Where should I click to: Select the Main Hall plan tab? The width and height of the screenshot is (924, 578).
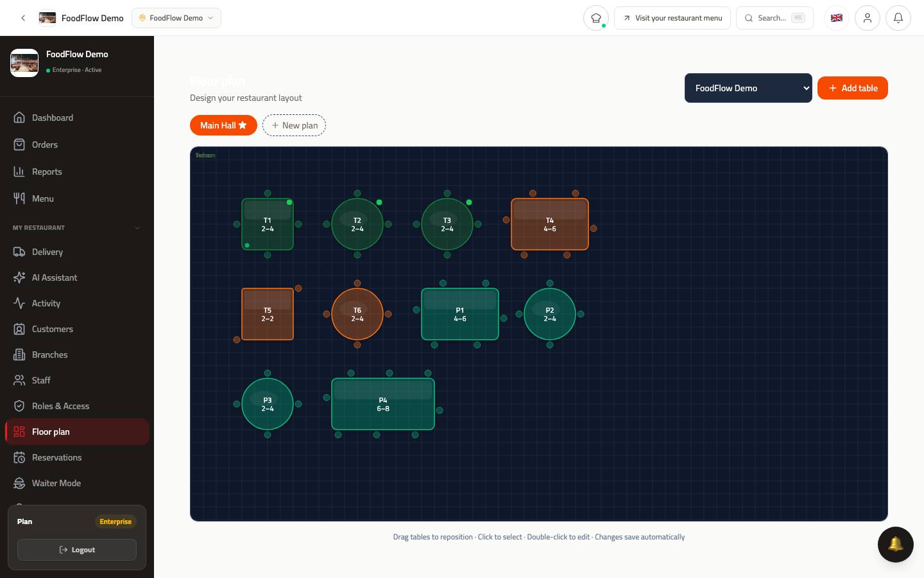223,125
